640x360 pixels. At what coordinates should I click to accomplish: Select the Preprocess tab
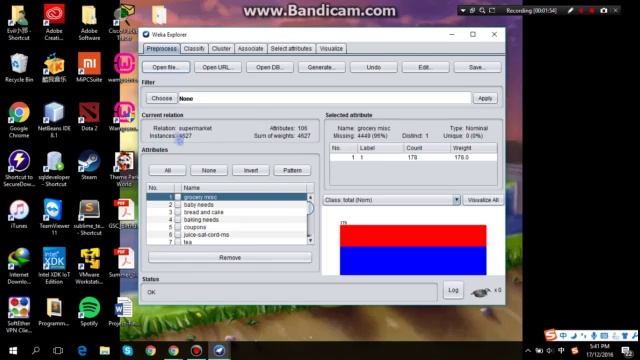coord(162,49)
